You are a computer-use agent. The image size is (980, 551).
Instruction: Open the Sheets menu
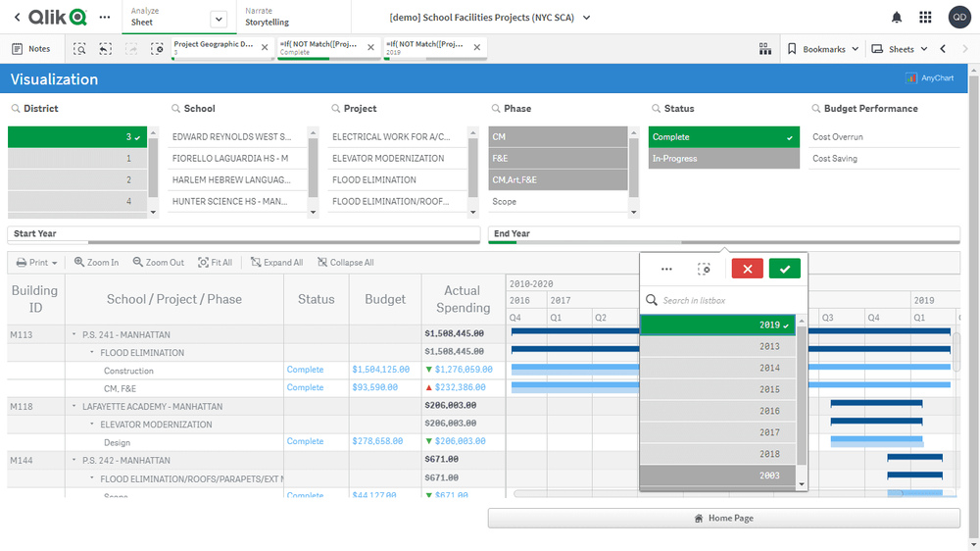coord(900,49)
